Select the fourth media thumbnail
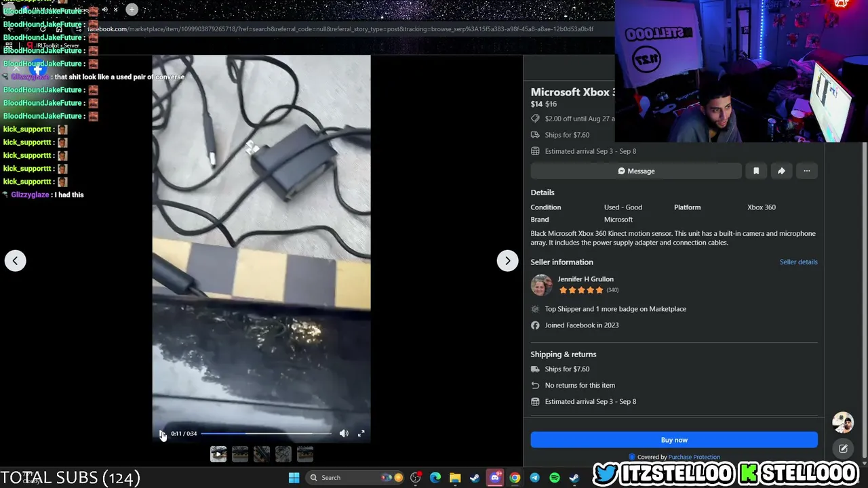868x488 pixels. tap(283, 454)
